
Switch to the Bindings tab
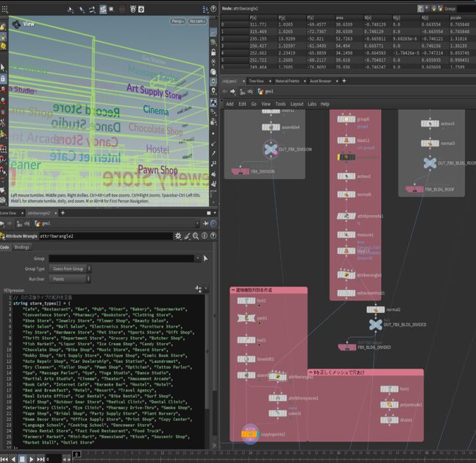coord(22,247)
